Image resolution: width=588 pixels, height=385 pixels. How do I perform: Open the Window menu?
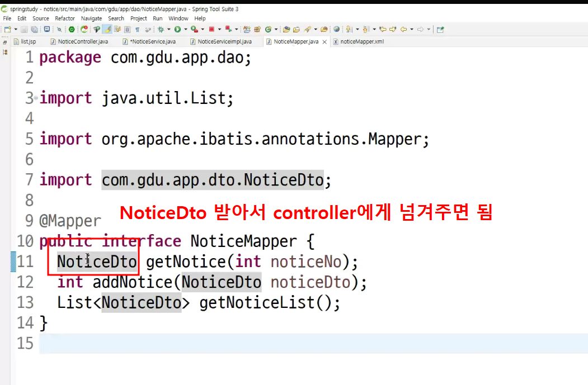(178, 18)
